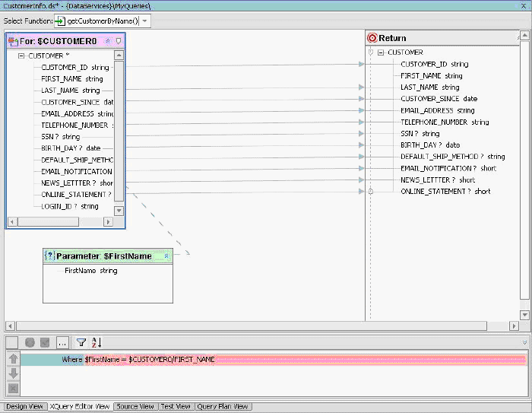Select TELEPHONE_NUMBER string in Return
The height and width of the screenshot is (413, 532).
[x=445, y=122]
